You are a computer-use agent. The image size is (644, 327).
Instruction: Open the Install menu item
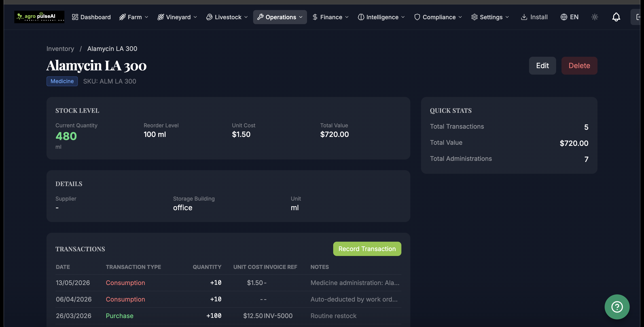534,17
